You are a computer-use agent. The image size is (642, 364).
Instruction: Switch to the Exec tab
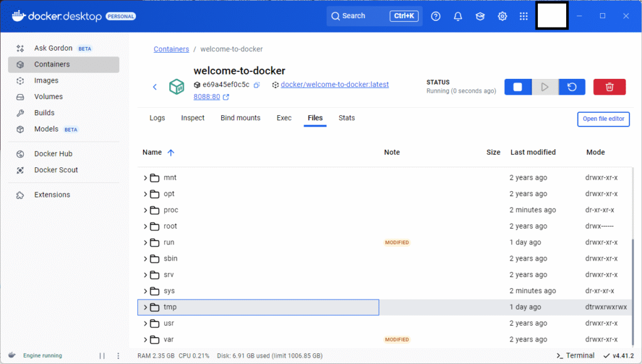(x=284, y=118)
